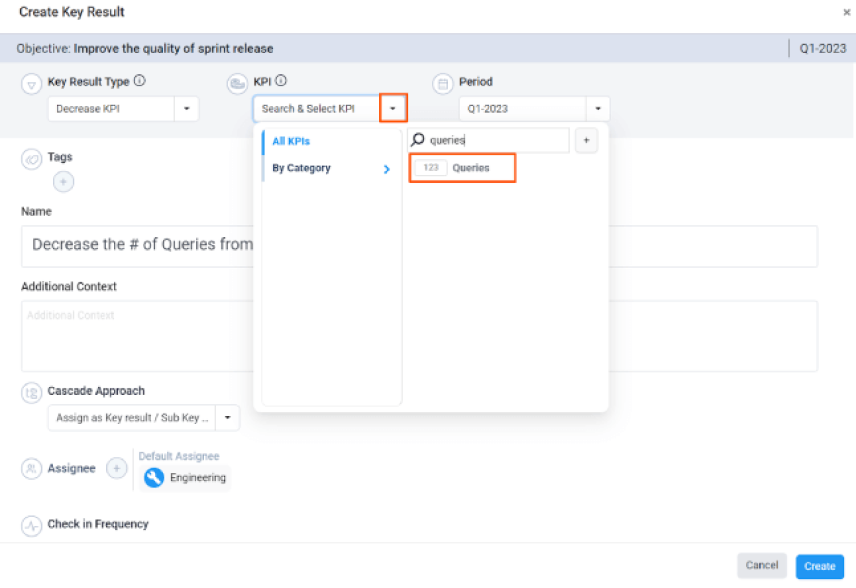
Task: Click the Create button
Action: [819, 566]
